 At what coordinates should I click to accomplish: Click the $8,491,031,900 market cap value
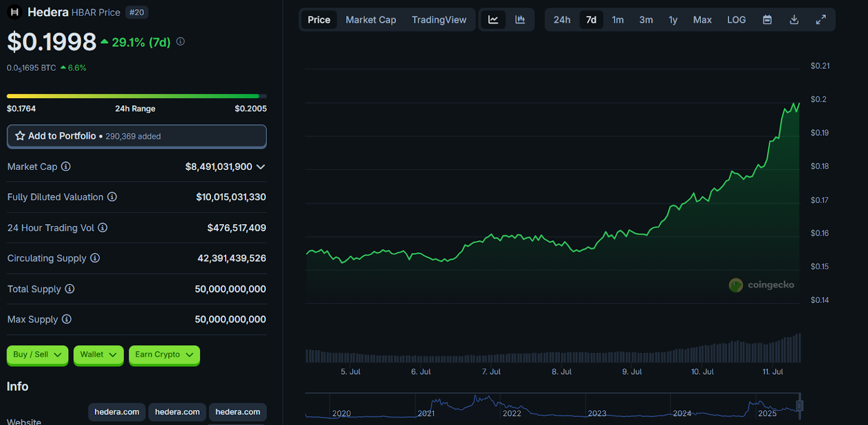pyautogui.click(x=219, y=167)
